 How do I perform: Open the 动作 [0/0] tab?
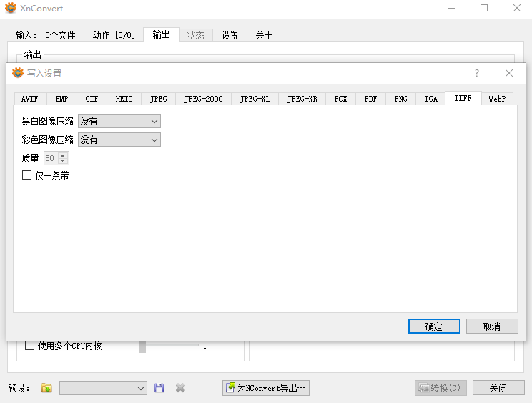click(x=114, y=35)
